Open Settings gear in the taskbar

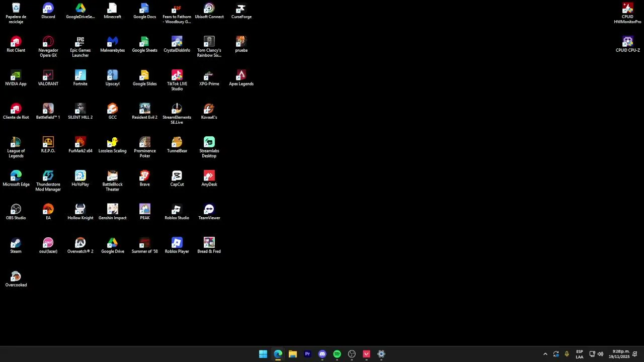click(381, 354)
